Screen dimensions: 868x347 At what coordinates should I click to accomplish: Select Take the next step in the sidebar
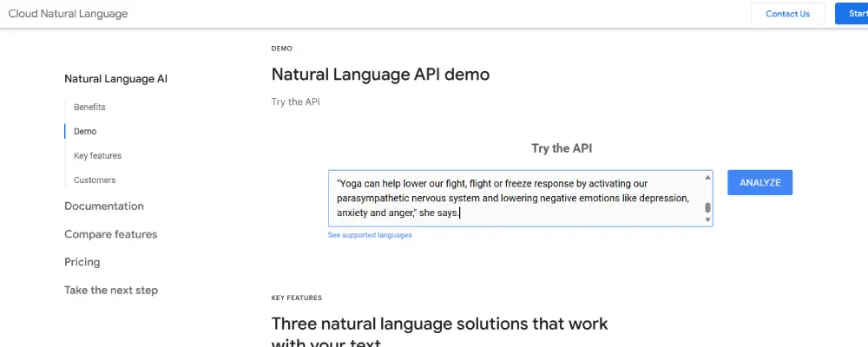[x=111, y=291]
